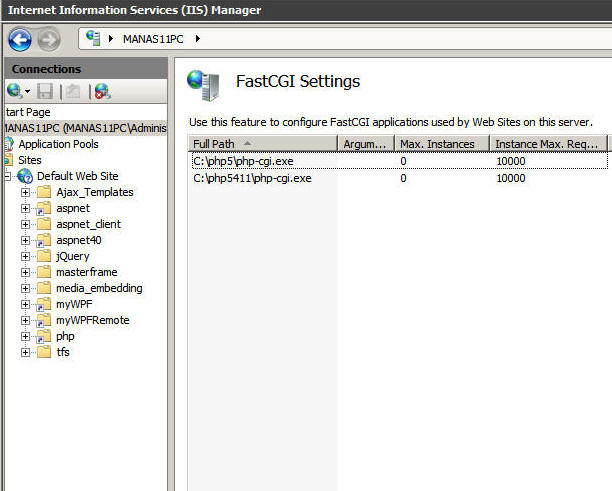Click 10000 value in php5411 row
This screenshot has width=612, height=491.
tap(511, 178)
